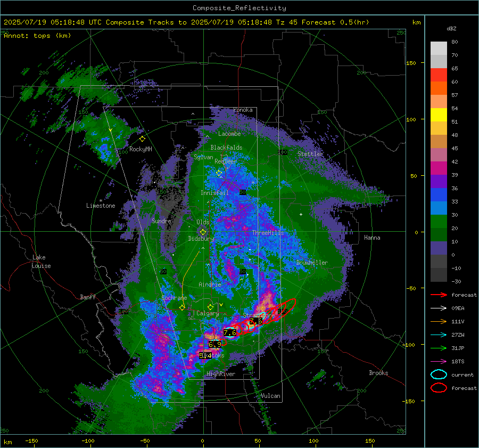Select the red 60-65 dBZ swatch

[439, 75]
